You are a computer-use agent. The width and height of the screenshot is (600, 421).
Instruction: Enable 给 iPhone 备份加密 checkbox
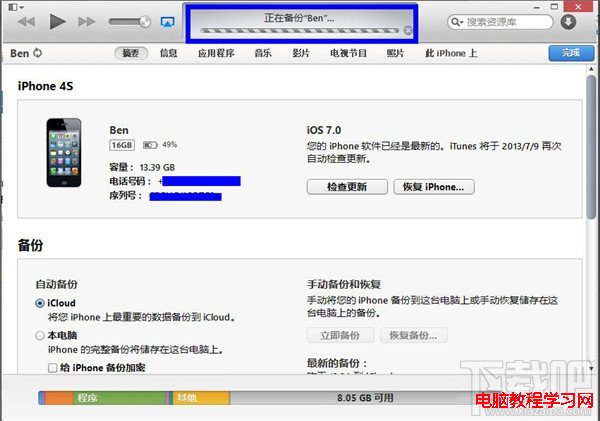(53, 368)
